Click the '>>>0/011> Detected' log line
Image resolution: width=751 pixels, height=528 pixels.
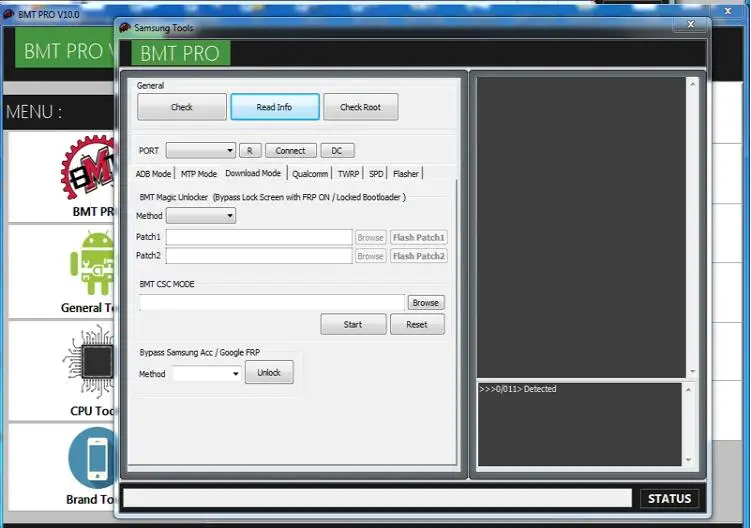click(518, 389)
